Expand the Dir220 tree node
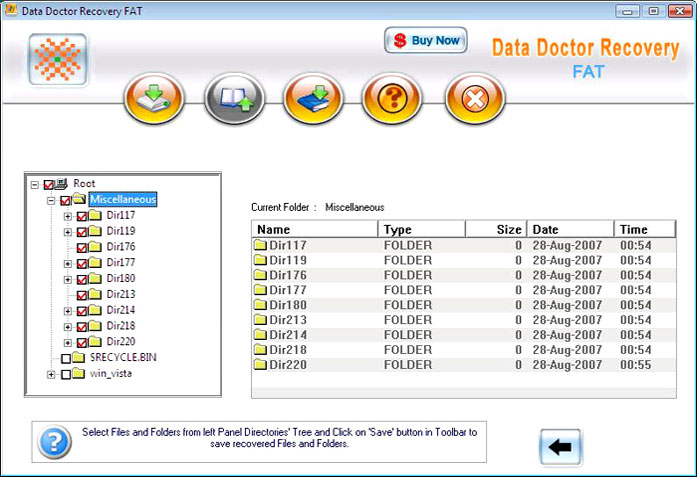 (68, 343)
